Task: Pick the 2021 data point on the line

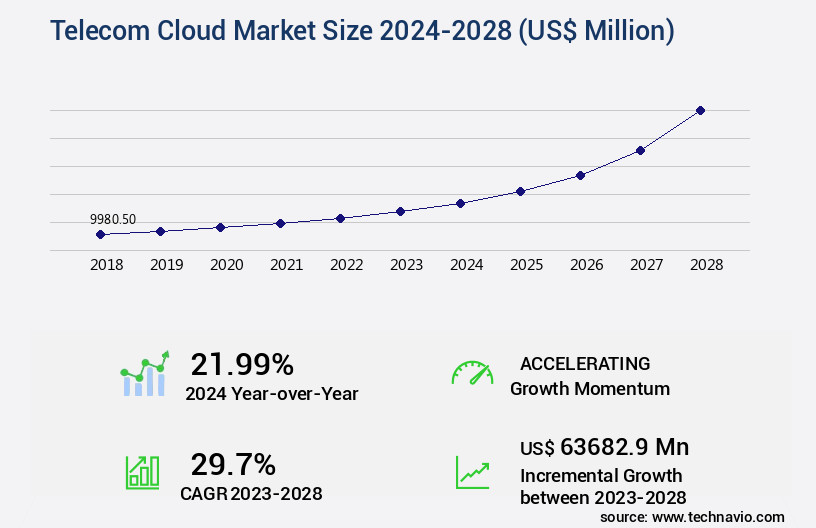Action: pyautogui.click(x=280, y=223)
